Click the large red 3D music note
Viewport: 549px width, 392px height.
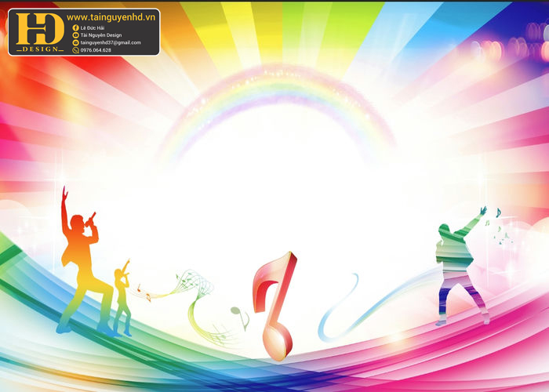[274, 306]
